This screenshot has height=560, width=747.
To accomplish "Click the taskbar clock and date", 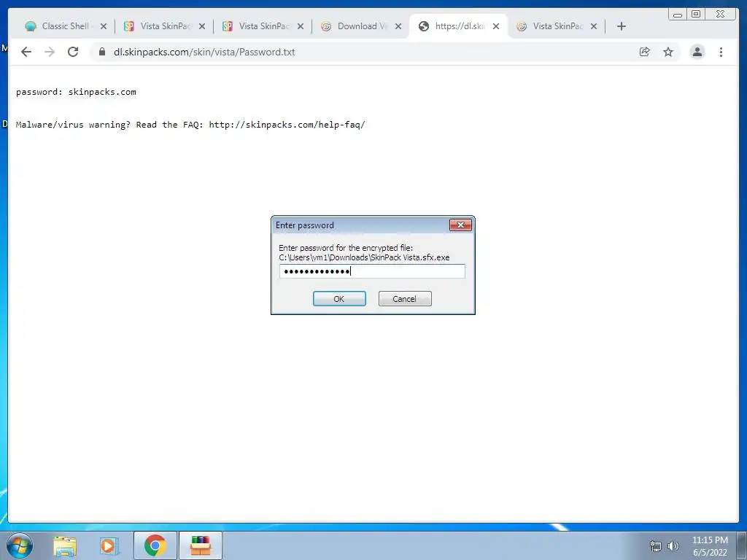I will point(710,546).
